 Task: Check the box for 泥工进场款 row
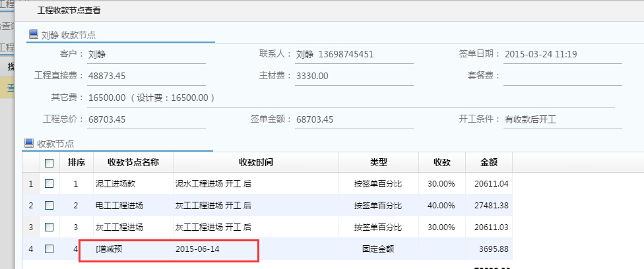(49, 184)
